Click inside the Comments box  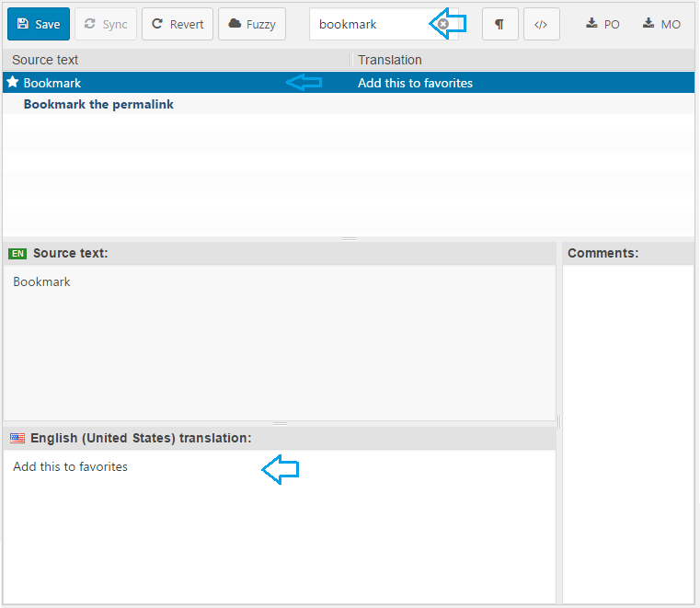point(627,432)
